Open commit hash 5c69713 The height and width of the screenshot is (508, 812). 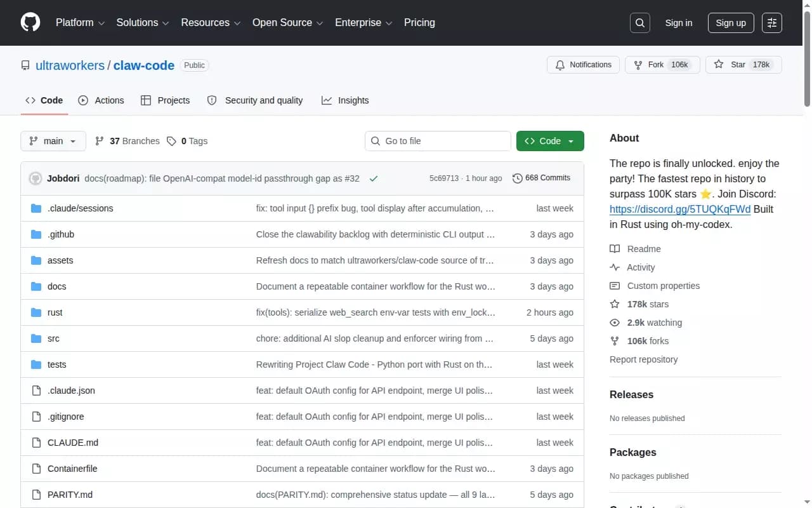444,178
